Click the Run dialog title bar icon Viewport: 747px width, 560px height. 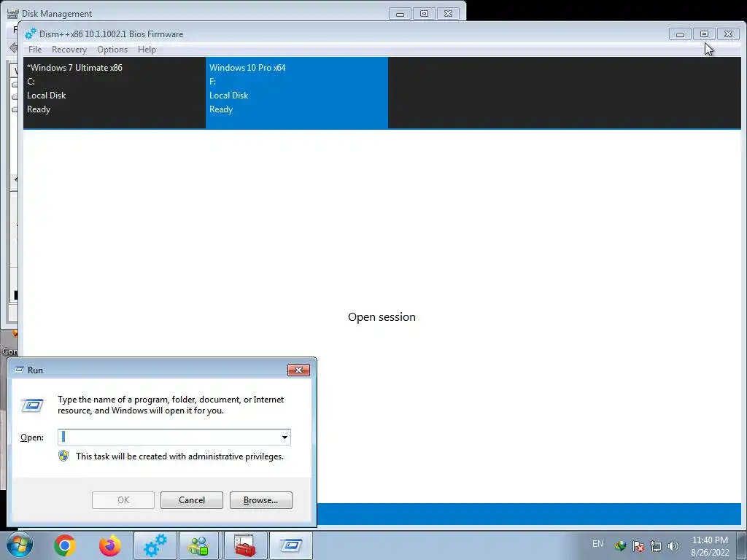(x=19, y=370)
